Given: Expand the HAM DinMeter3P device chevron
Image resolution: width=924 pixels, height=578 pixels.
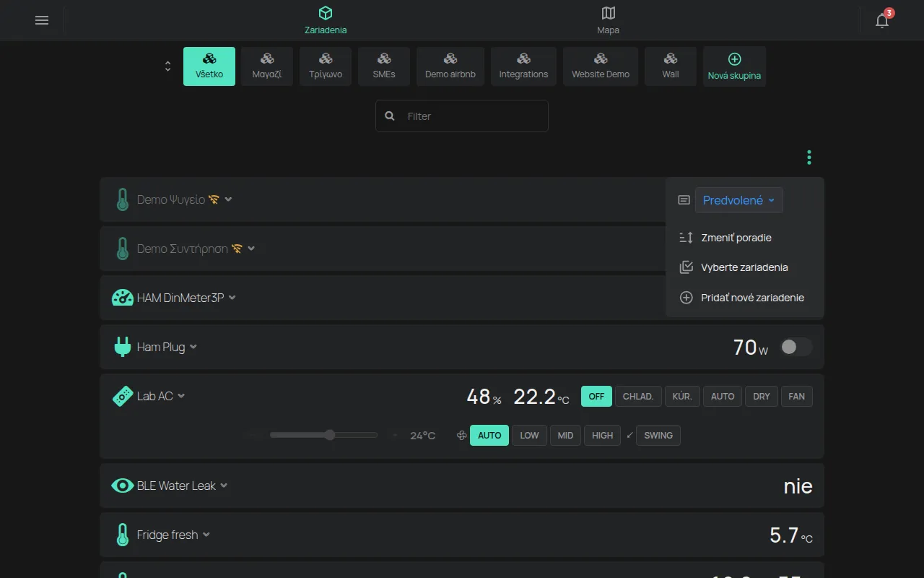Looking at the screenshot, I should point(232,298).
